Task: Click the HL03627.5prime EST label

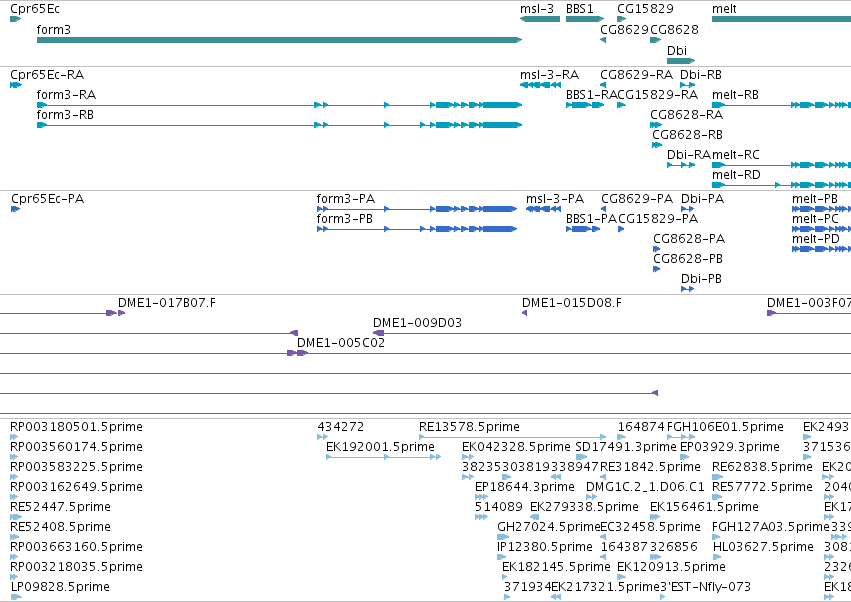Action: click(763, 548)
